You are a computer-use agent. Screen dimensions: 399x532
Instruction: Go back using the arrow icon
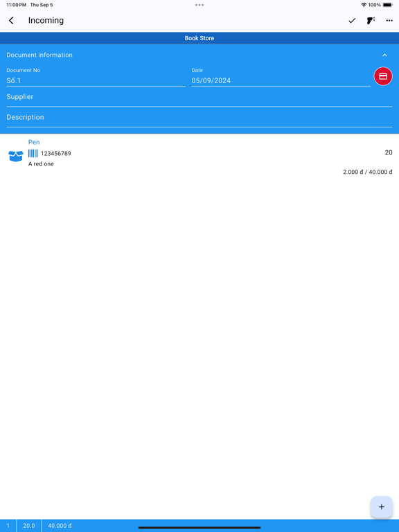11,21
